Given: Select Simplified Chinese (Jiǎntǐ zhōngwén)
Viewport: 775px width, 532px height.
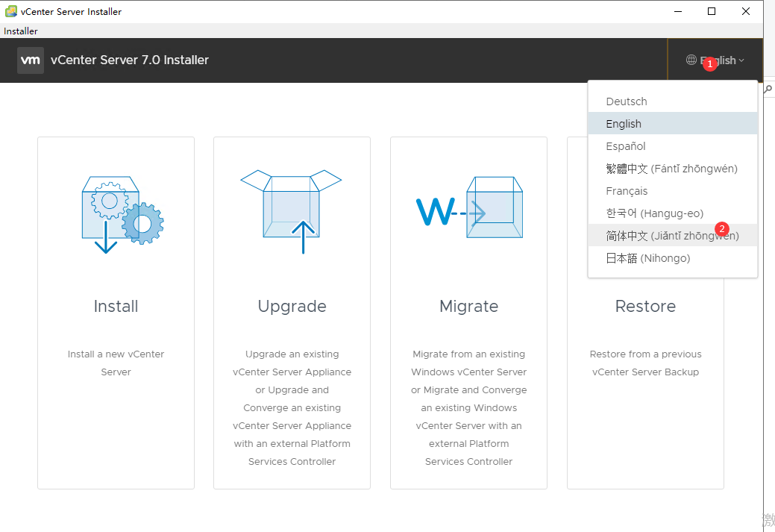Looking at the screenshot, I should (x=672, y=236).
